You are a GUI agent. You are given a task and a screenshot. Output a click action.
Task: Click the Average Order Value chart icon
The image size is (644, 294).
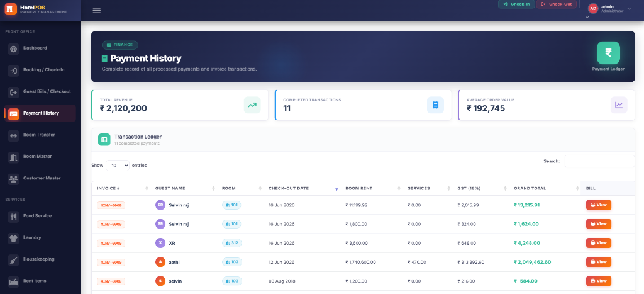(619, 105)
